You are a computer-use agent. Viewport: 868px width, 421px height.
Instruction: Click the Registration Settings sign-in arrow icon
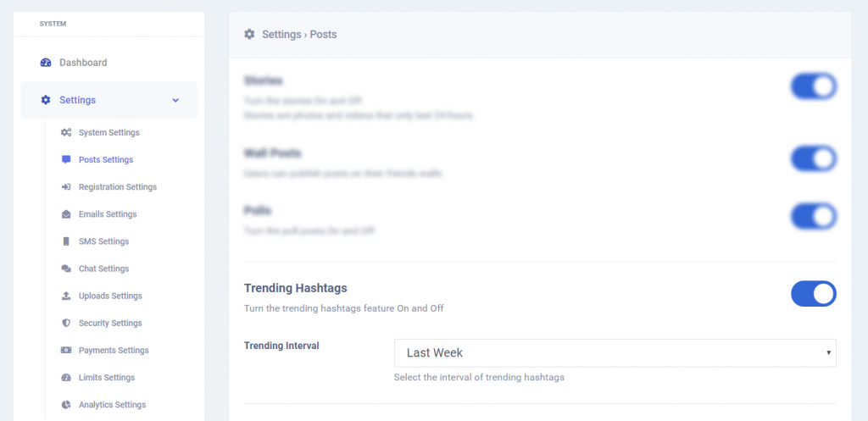66,187
